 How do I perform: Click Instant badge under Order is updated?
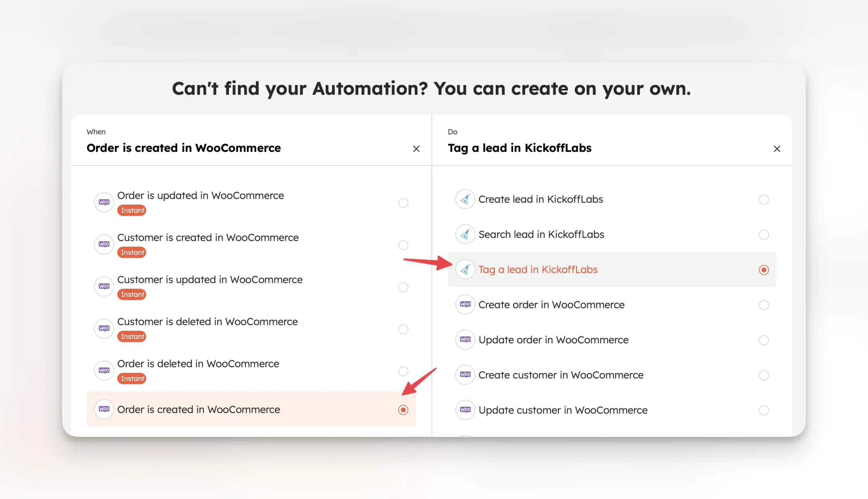[132, 210]
